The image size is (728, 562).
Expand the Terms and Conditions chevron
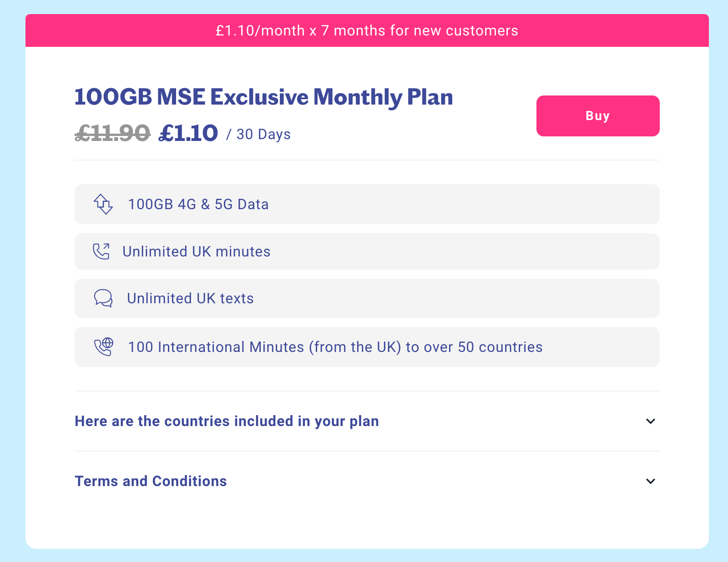651,481
